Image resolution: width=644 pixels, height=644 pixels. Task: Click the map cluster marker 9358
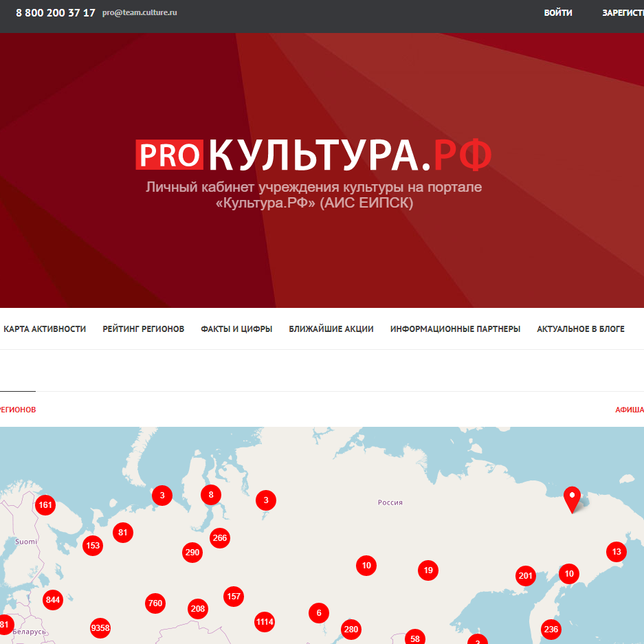100,628
